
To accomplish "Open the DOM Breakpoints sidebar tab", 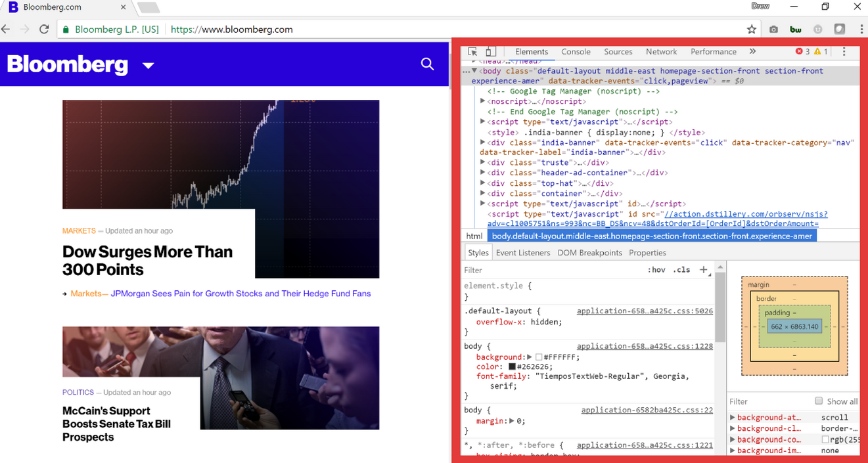I will coord(589,253).
